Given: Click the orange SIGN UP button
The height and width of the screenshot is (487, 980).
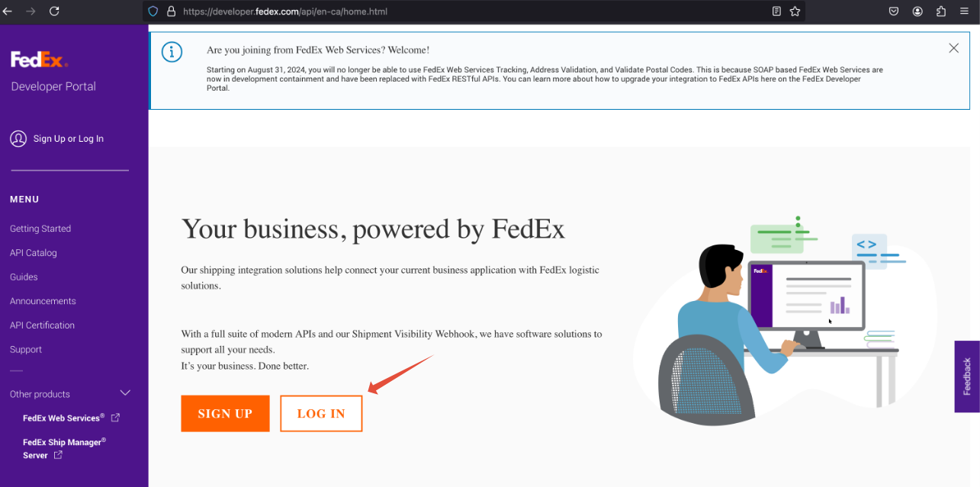Looking at the screenshot, I should point(225,413).
